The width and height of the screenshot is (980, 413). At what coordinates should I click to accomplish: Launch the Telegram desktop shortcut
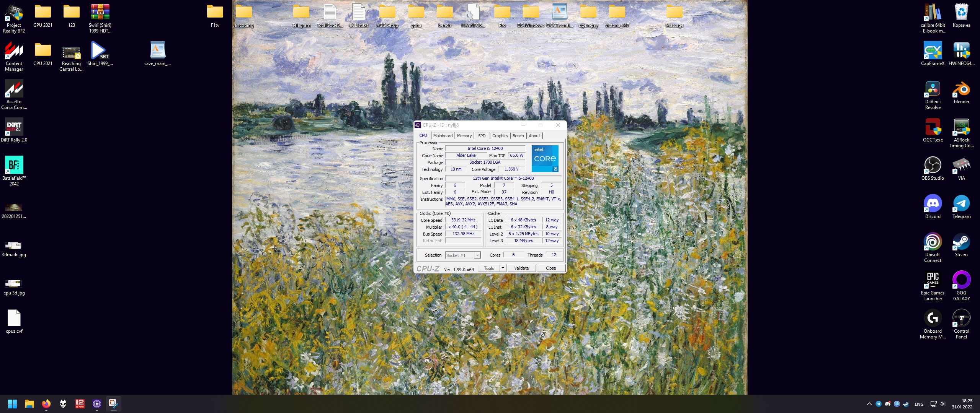(x=961, y=206)
